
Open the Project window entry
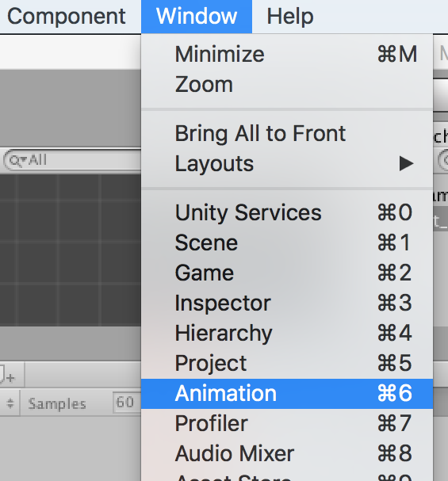click(x=287, y=363)
